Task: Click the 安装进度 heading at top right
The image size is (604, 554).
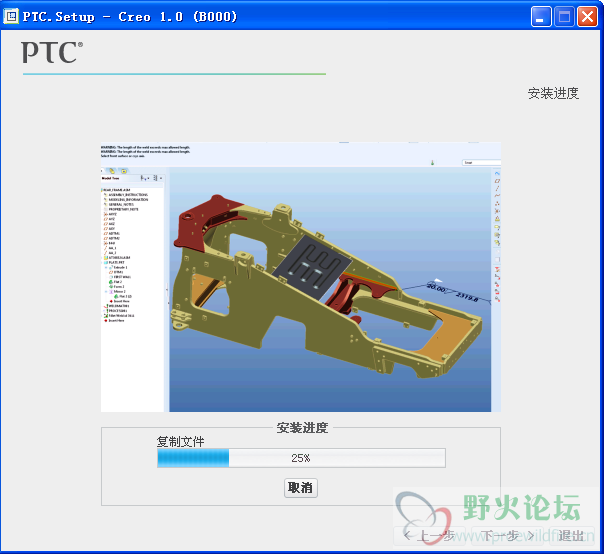Action: click(553, 93)
